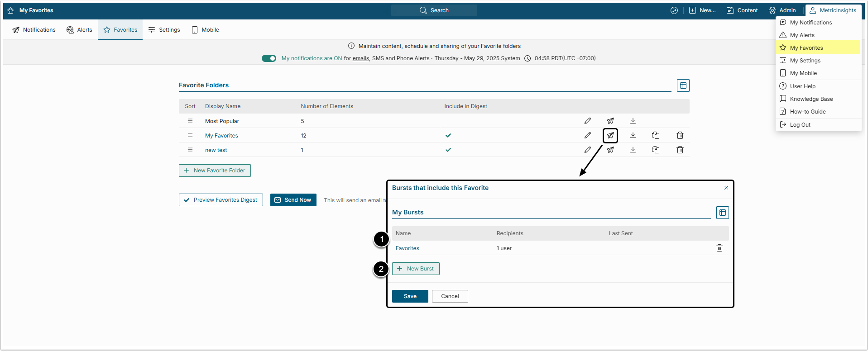Open the New... menu in header
868x351 pixels.
coord(702,10)
